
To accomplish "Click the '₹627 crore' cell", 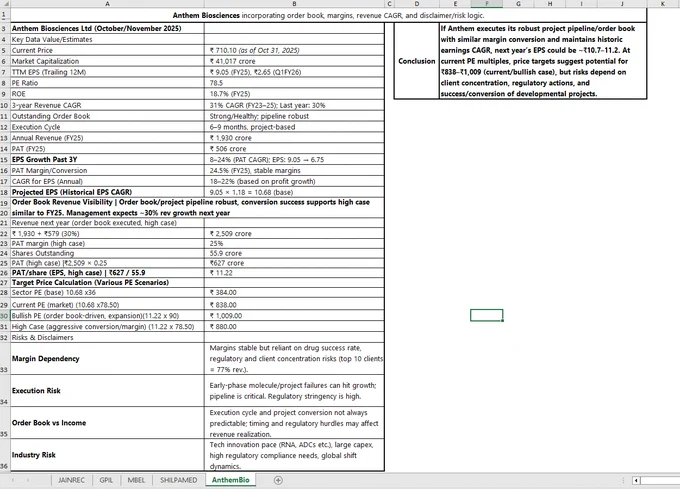I will 294,263.
